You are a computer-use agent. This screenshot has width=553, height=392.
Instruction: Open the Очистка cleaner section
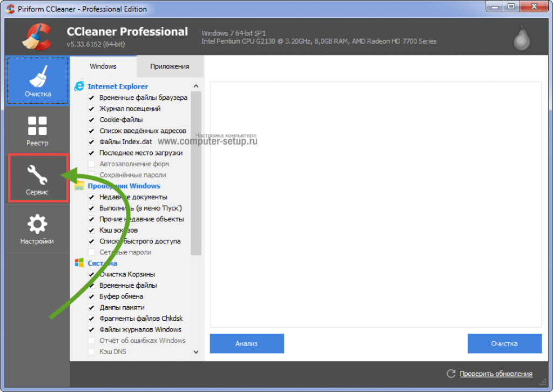38,81
